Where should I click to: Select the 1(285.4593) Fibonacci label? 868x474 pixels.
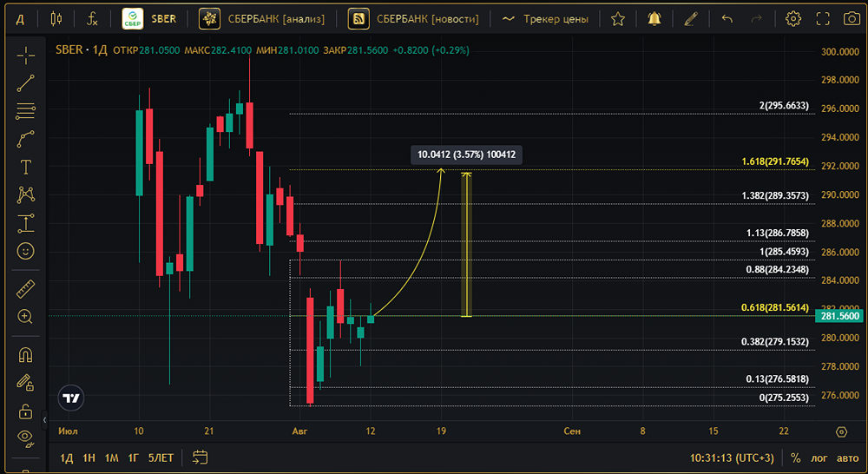(784, 252)
